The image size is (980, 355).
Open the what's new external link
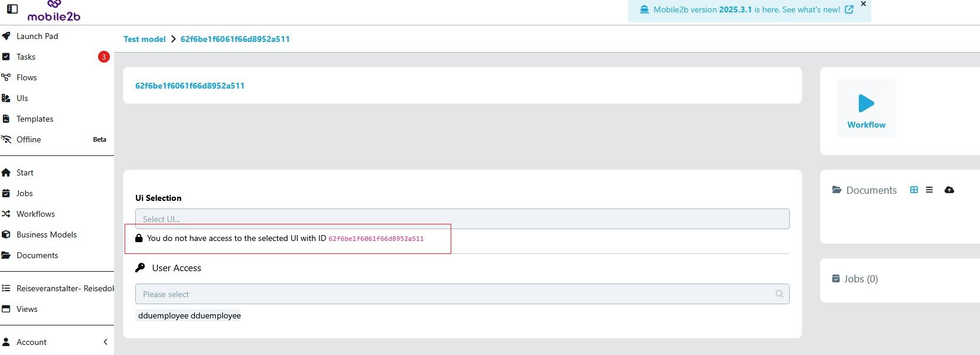[849, 9]
